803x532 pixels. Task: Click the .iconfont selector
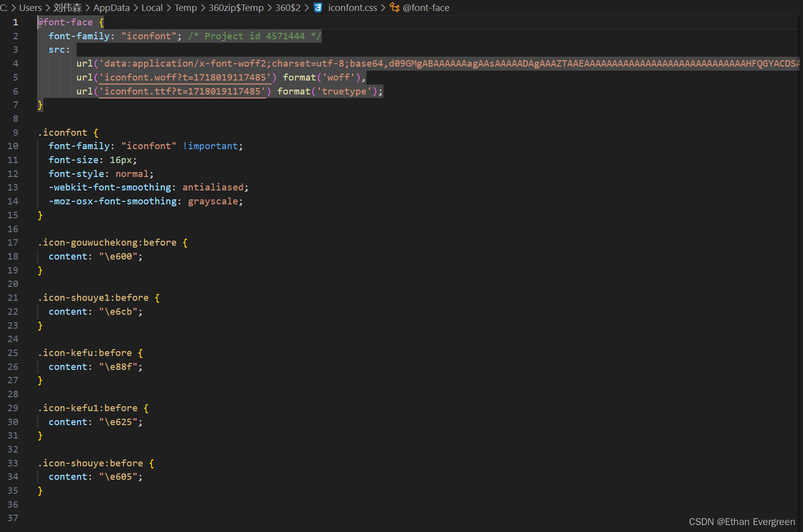63,133
